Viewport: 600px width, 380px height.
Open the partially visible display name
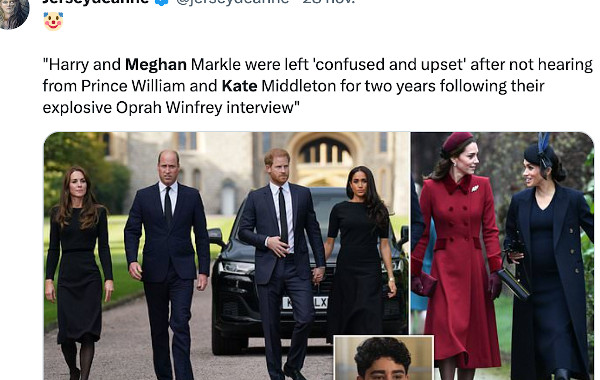[x=95, y=2]
